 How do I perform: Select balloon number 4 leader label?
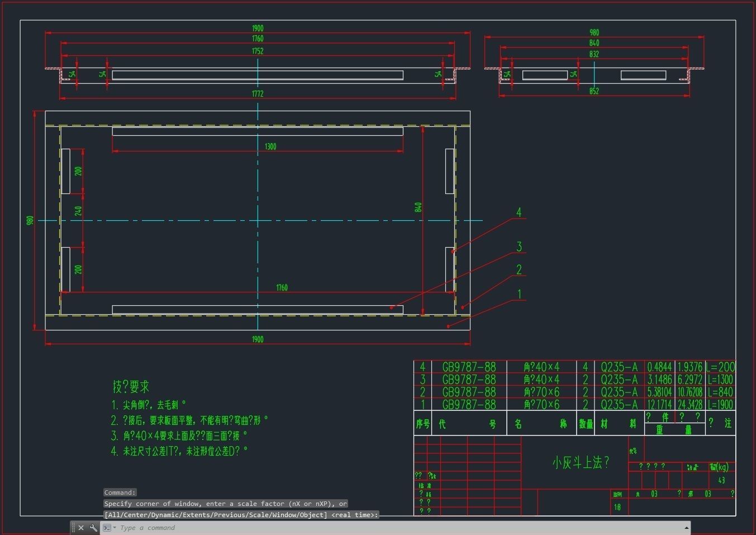click(x=519, y=212)
